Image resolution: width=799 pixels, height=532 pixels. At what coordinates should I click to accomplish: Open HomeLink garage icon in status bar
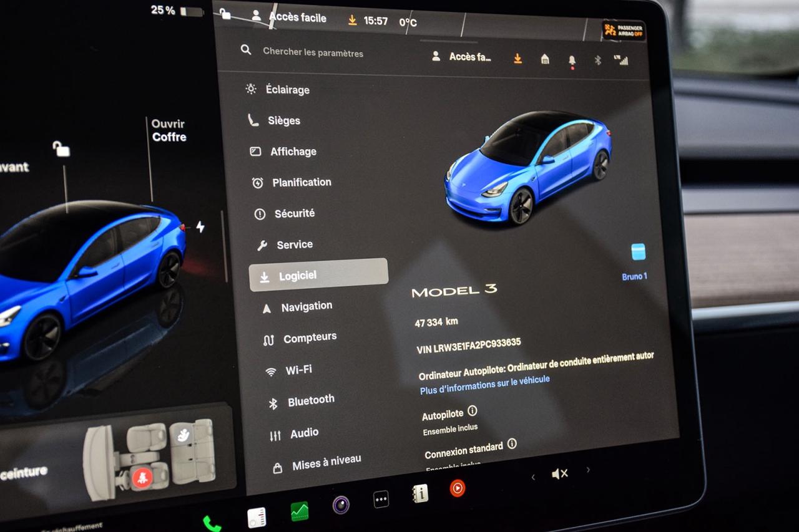click(x=545, y=59)
